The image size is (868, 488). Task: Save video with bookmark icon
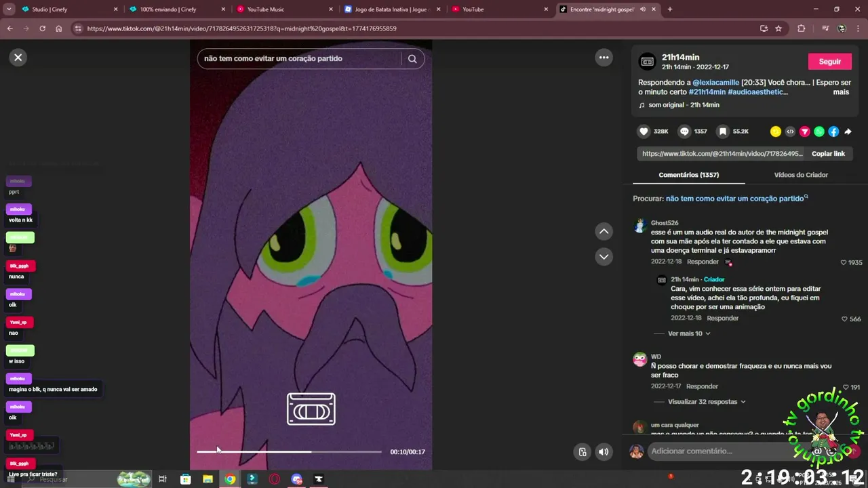click(x=723, y=131)
